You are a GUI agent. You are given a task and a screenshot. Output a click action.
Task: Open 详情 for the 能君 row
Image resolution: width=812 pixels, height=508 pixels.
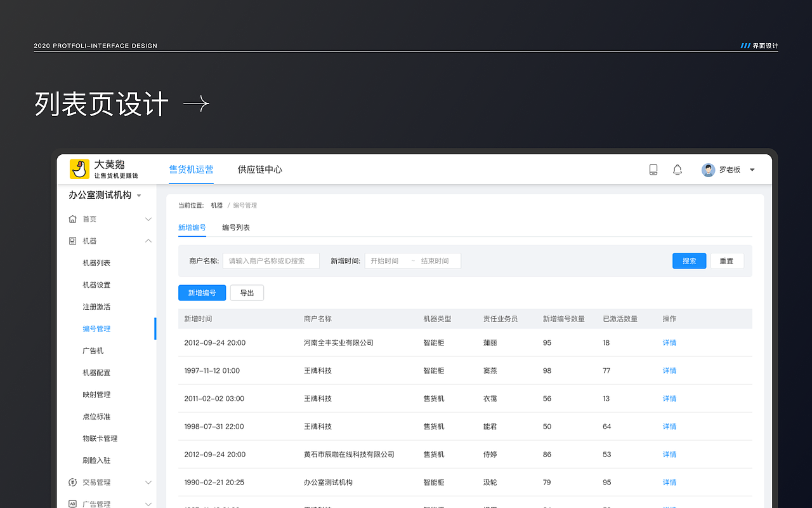[x=669, y=427]
